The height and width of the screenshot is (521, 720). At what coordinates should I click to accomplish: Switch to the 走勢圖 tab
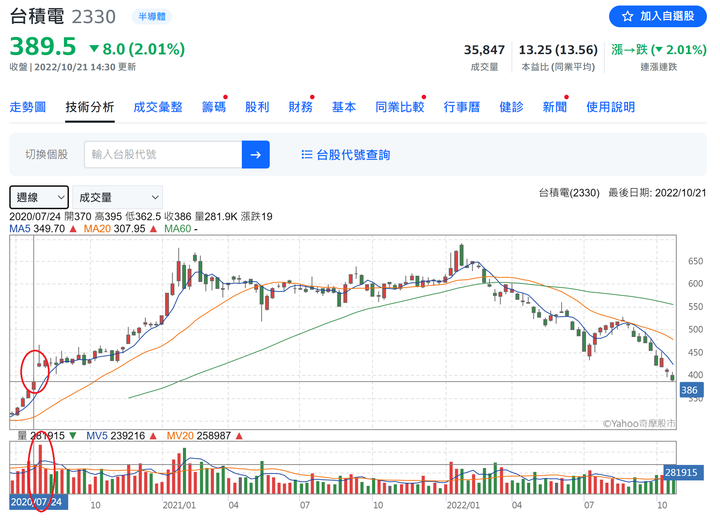coord(28,107)
